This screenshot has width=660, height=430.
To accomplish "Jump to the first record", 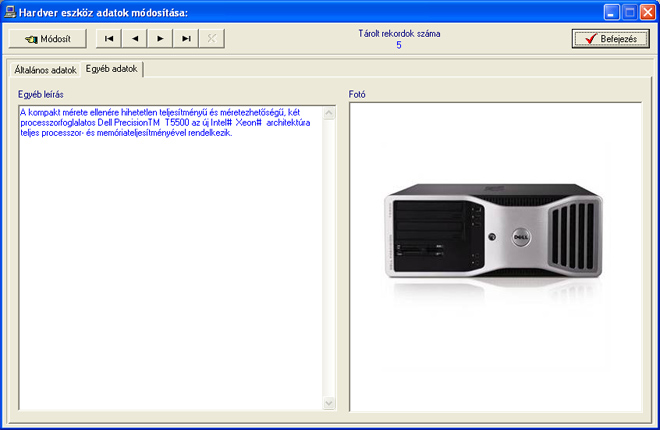I will 109,39.
